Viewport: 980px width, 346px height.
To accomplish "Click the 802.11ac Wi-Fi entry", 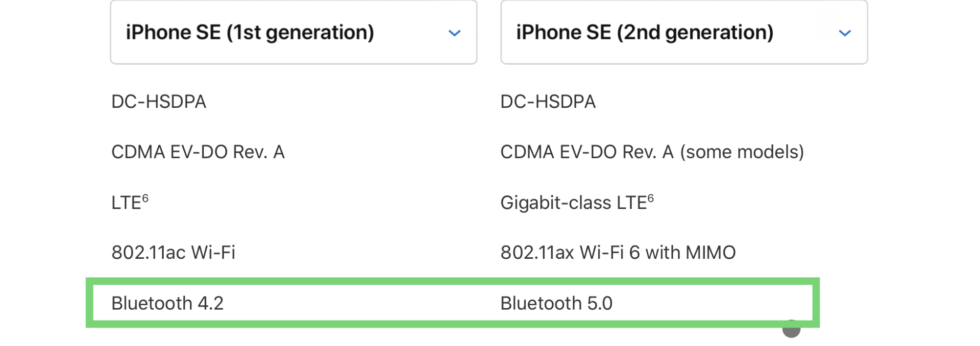I will (x=173, y=253).
